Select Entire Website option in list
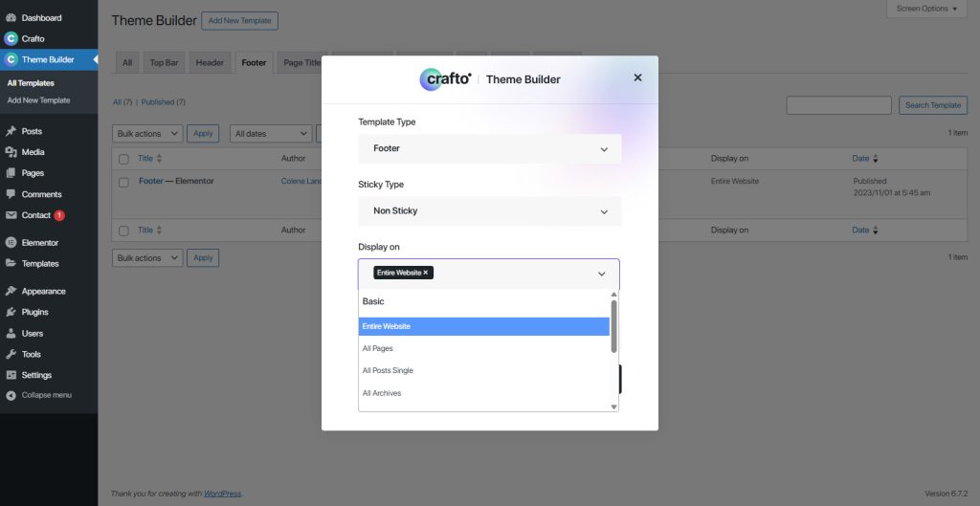Viewport: 980px width, 506px height. 483,326
